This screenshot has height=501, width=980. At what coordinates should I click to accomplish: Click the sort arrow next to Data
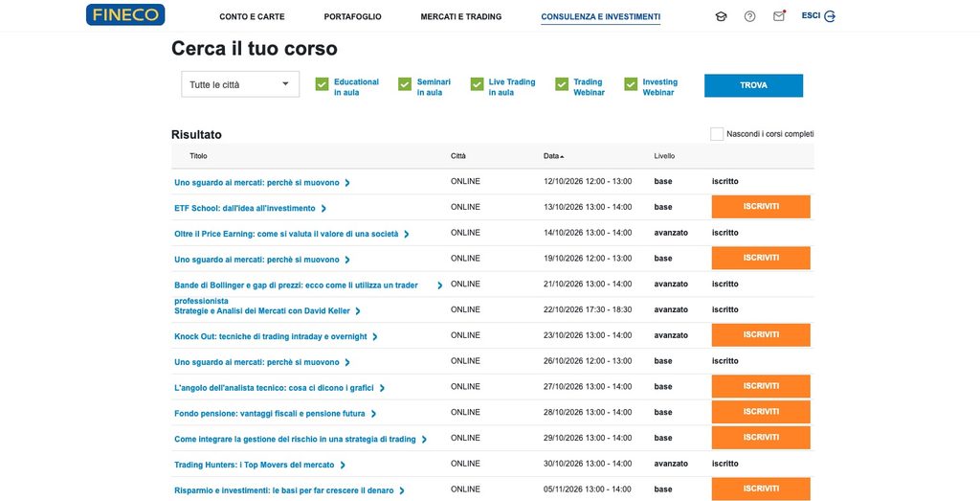[x=562, y=156]
